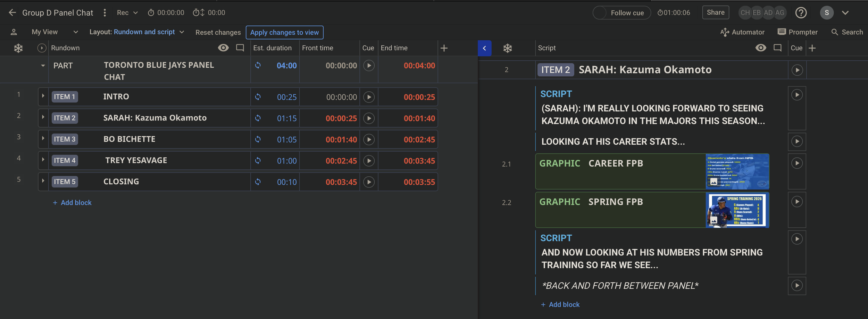Cue the INTRO row

coord(369,97)
